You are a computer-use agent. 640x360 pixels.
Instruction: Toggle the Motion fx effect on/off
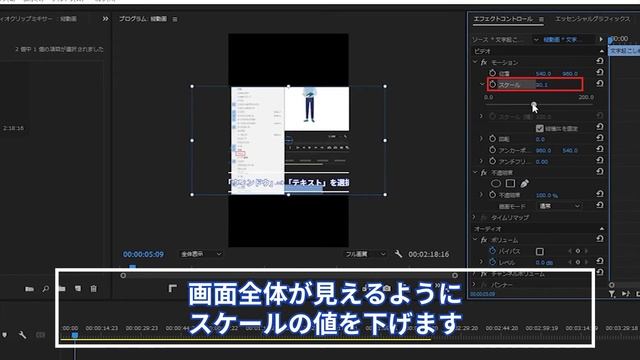click(484, 62)
